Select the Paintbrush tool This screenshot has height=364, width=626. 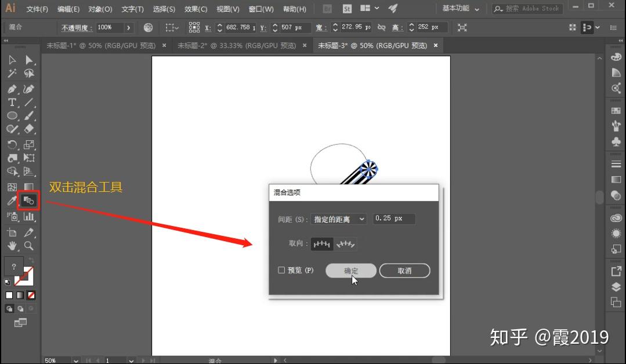[x=29, y=115]
